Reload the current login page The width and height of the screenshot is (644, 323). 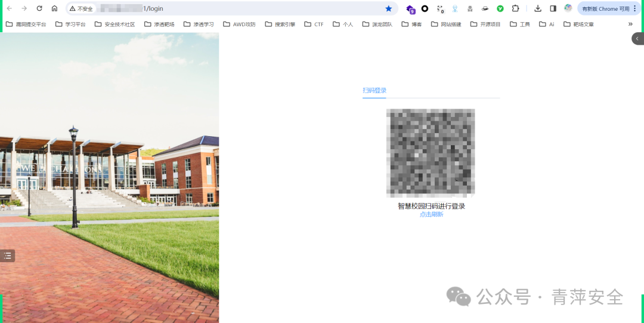39,8
